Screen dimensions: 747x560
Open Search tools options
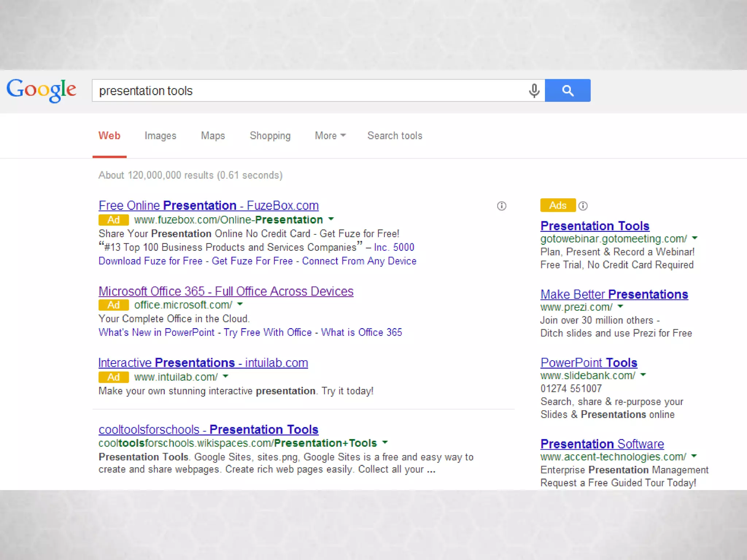click(x=394, y=136)
